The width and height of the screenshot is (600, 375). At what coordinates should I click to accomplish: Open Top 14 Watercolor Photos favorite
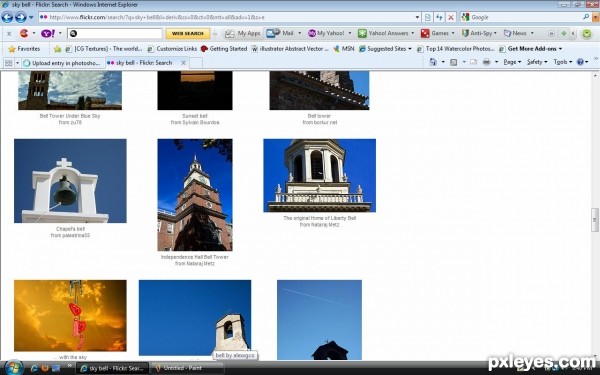(455, 49)
